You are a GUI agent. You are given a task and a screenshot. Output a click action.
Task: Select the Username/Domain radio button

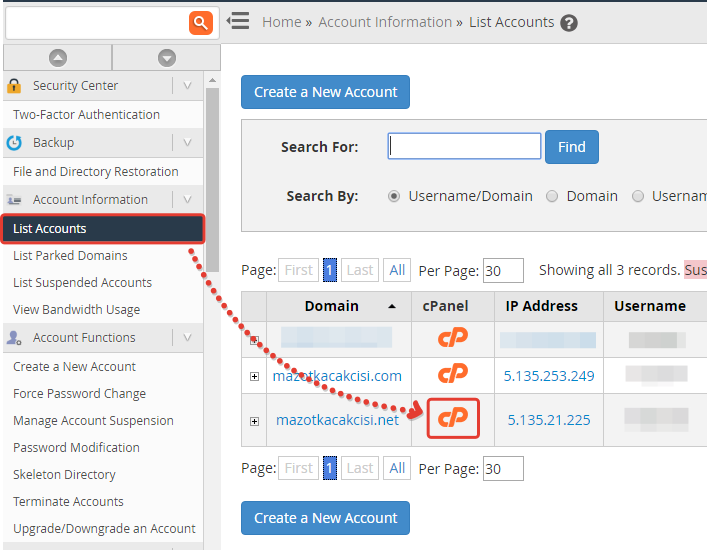click(x=394, y=197)
